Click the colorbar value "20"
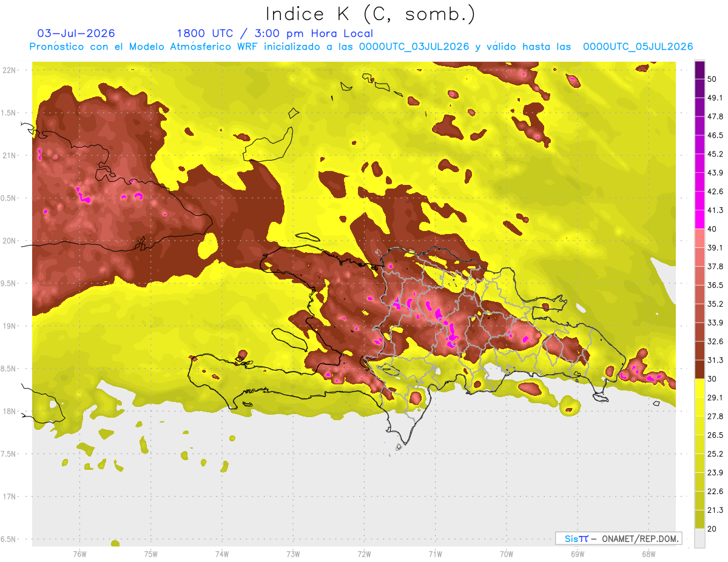This screenshot has width=728, height=562. 713,529
